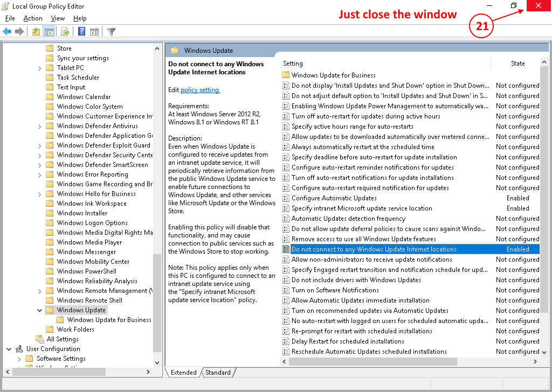552x392 pixels.
Task: Open the Help menu
Action: (80, 18)
